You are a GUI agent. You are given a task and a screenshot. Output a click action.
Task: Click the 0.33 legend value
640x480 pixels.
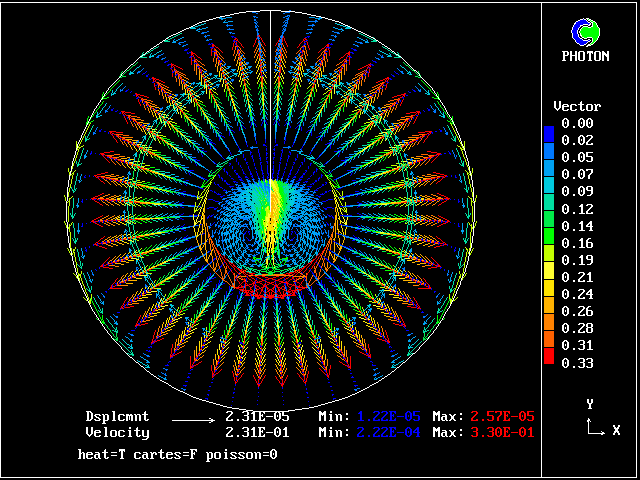tap(577, 363)
